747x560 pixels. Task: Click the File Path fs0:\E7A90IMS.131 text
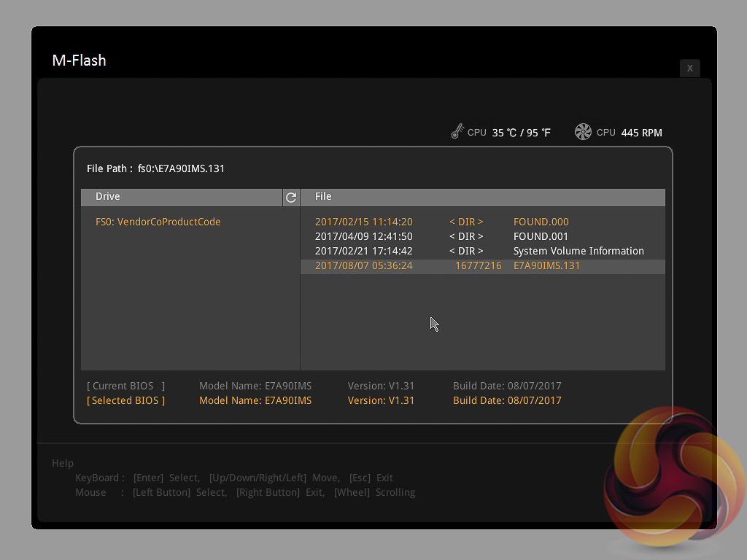[x=156, y=168]
